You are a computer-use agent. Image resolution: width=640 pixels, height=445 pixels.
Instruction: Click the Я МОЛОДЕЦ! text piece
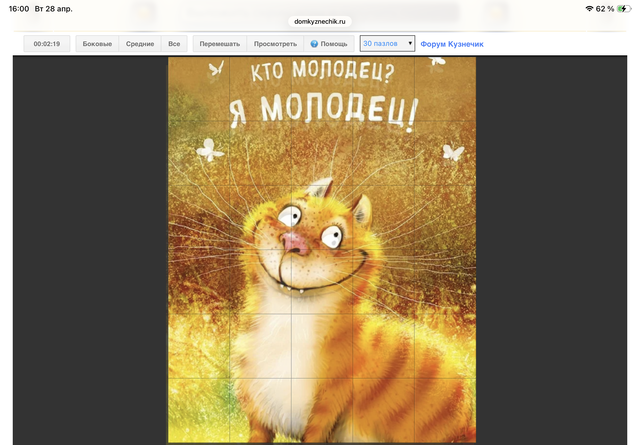(x=320, y=112)
